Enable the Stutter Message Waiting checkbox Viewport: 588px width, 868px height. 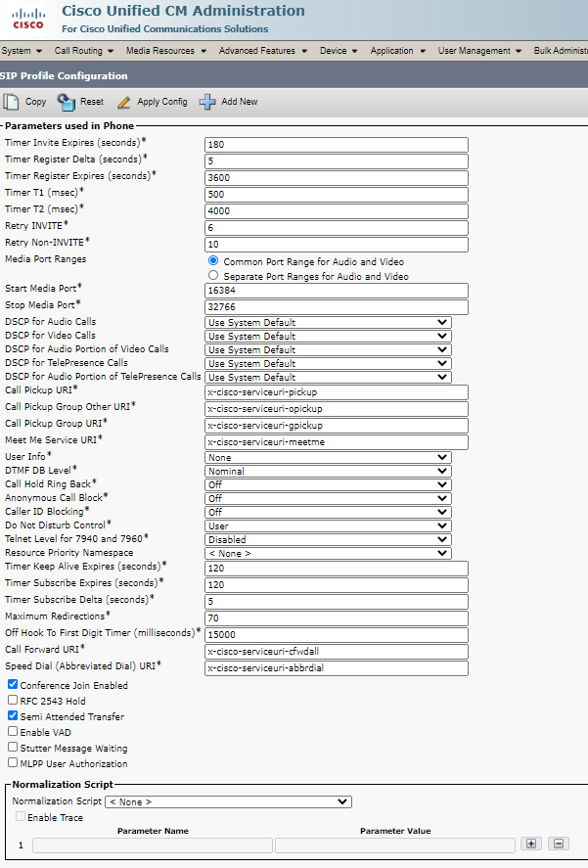tap(13, 747)
